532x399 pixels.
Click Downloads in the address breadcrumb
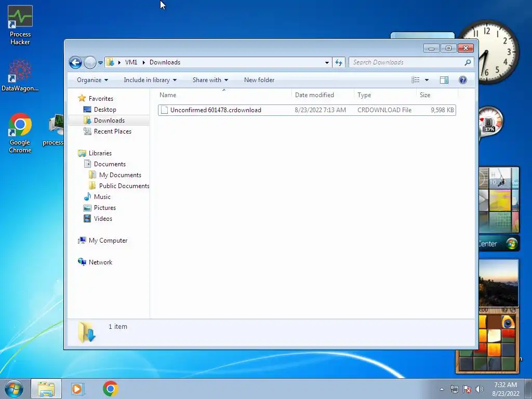click(165, 62)
